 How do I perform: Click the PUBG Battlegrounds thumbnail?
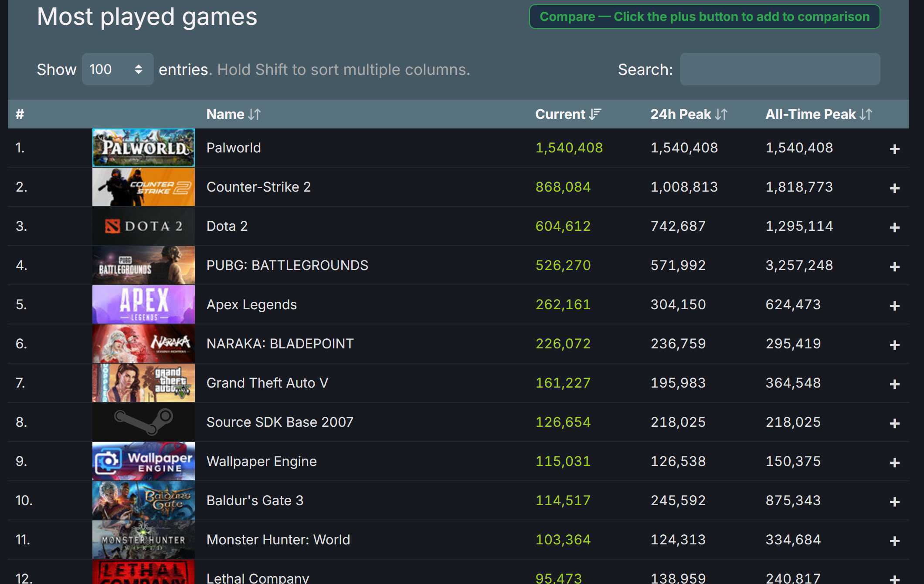point(143,265)
